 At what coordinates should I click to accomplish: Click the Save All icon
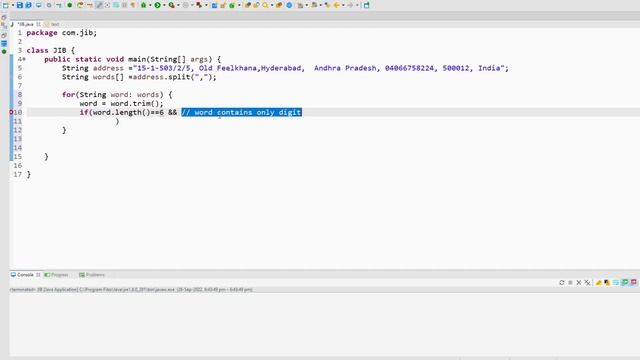coord(29,5)
